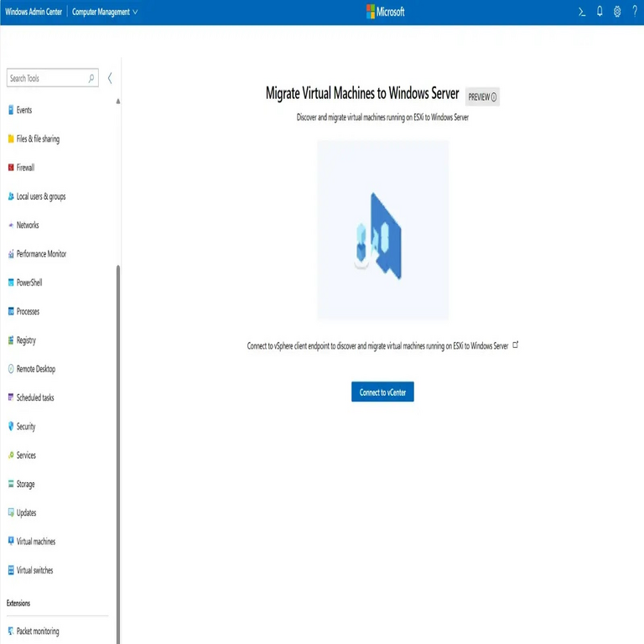644x644 pixels.
Task: Click Connect to vCenter button
Action: click(x=382, y=392)
